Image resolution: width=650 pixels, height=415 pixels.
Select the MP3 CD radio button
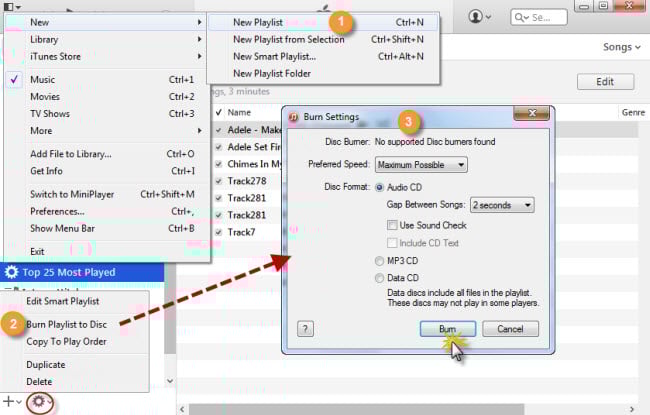coord(379,261)
